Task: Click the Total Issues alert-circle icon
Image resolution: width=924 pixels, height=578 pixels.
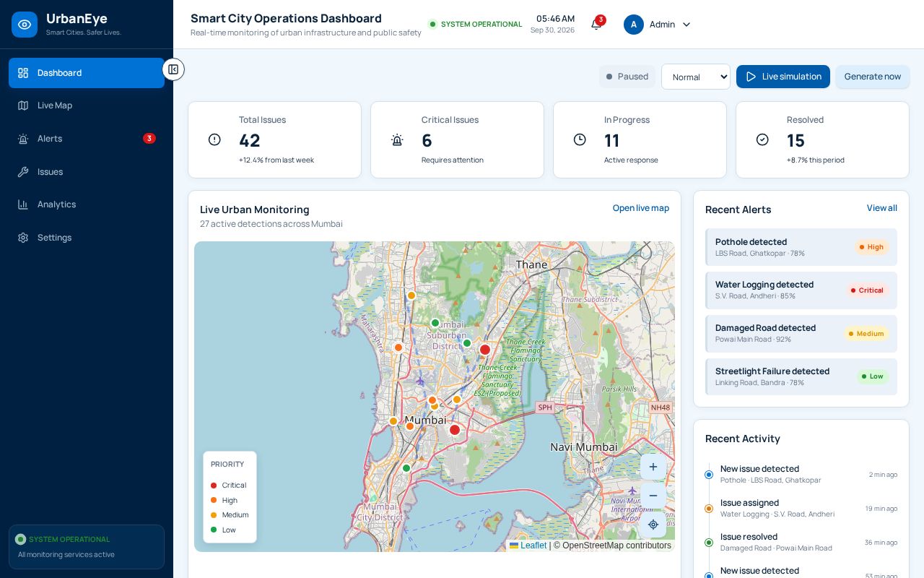Action: 214,139
